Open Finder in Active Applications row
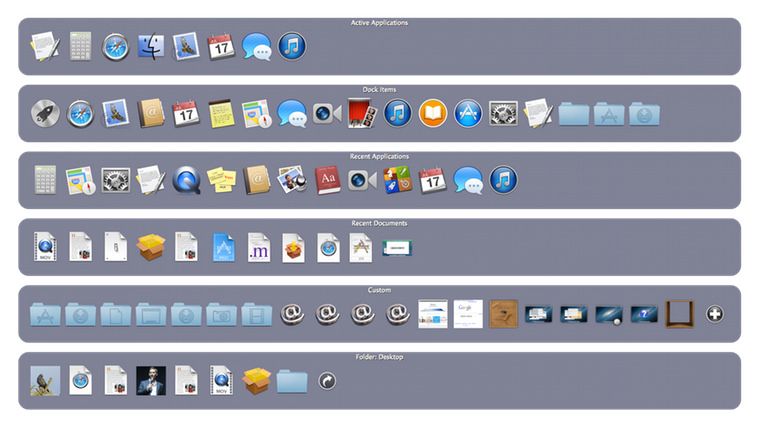The height and width of the screenshot is (427, 770). (151, 46)
